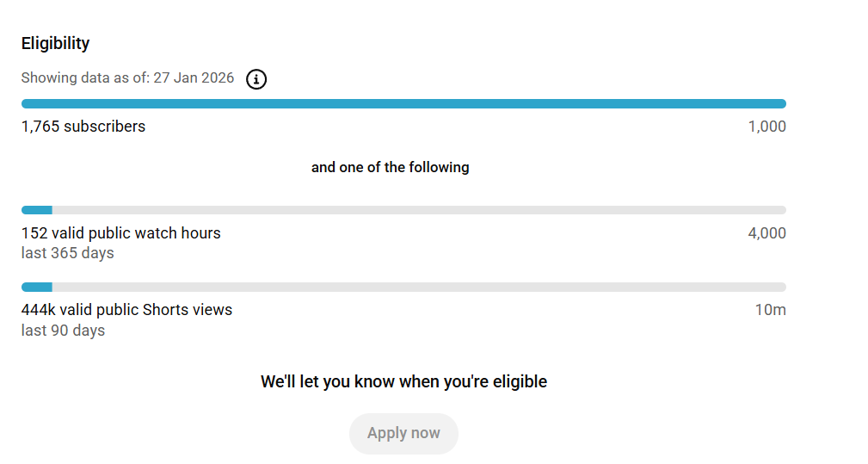The image size is (868, 464).
Task: Click the full subscribers progress bar
Action: tap(403, 104)
